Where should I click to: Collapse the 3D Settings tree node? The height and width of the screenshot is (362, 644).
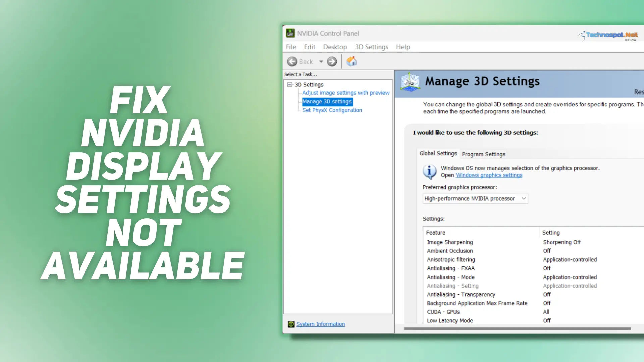(290, 85)
